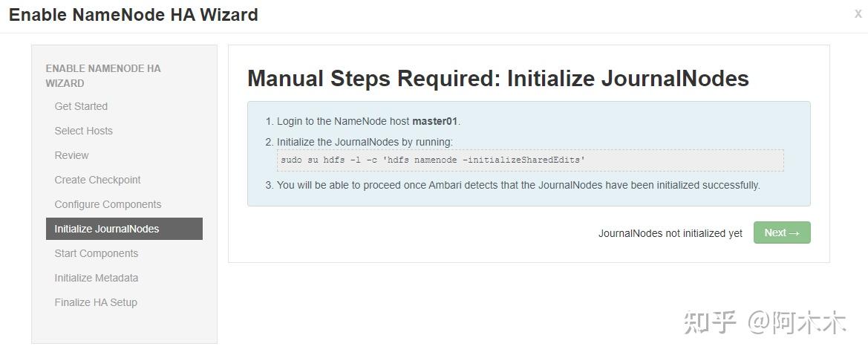The width and height of the screenshot is (868, 358).
Task: Open the Configure Components step
Action: 108,204
